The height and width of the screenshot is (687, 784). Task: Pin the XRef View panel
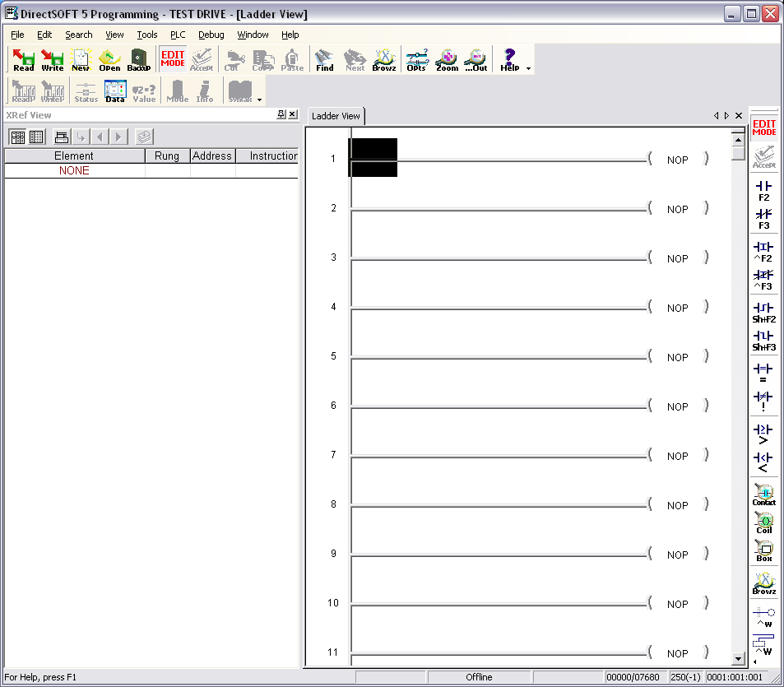pos(281,114)
